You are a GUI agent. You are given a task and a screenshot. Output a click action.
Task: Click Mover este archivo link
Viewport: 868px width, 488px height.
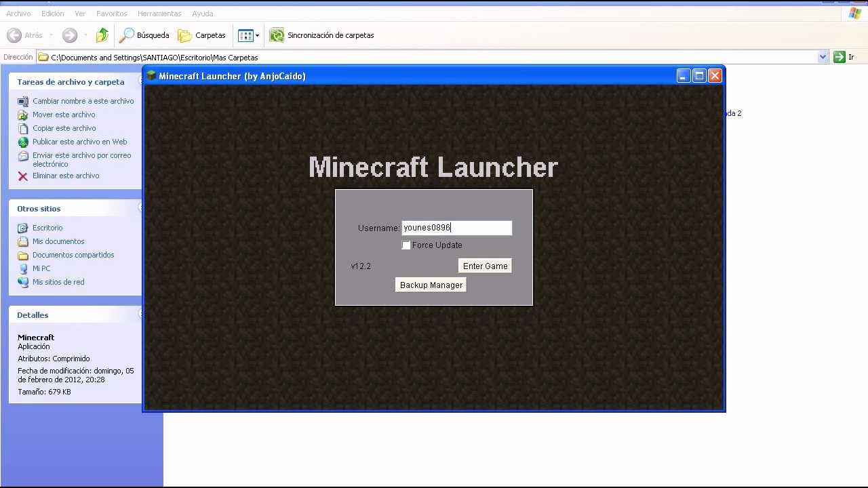64,115
